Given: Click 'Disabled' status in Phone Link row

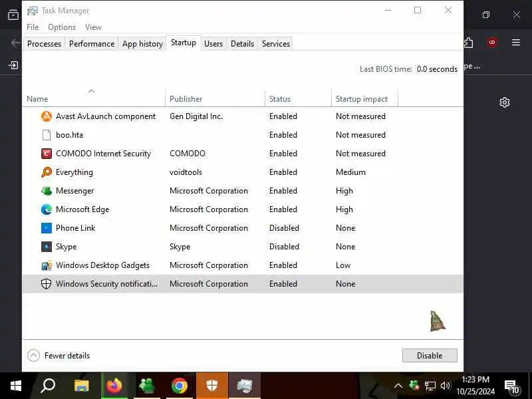Looking at the screenshot, I should (x=284, y=228).
